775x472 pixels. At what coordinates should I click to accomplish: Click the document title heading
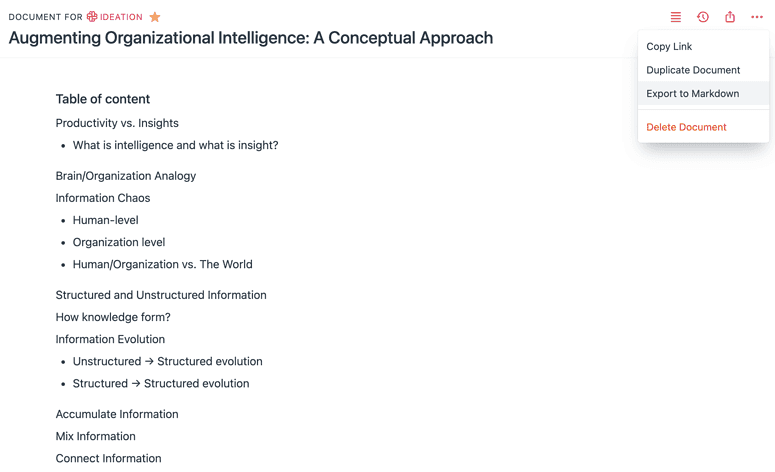(250, 38)
